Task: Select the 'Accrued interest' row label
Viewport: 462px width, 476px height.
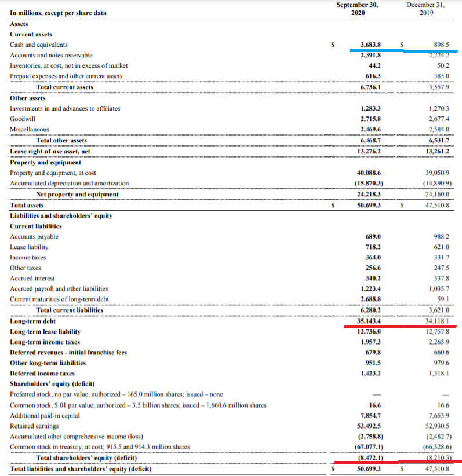Action: [32, 279]
